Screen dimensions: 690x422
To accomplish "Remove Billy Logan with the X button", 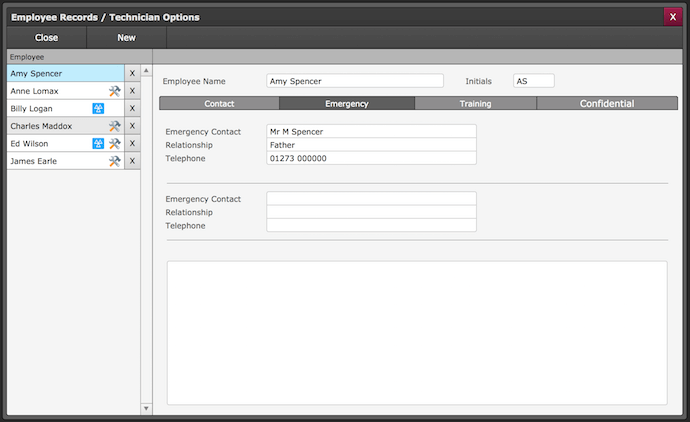I will pyautogui.click(x=132, y=108).
